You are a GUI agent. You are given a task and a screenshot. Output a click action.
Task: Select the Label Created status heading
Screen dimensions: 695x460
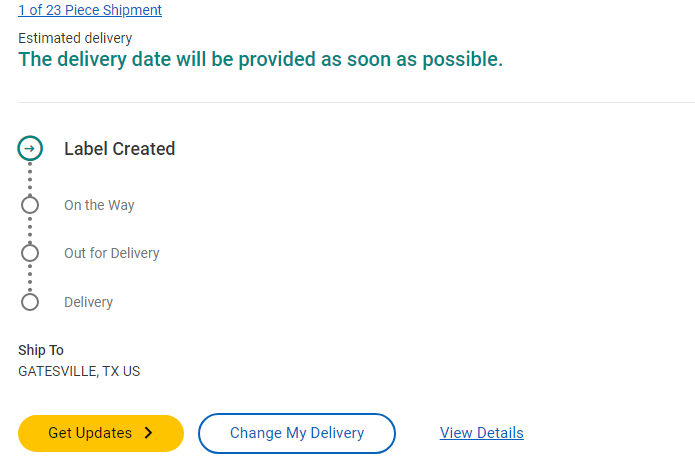[119, 149]
